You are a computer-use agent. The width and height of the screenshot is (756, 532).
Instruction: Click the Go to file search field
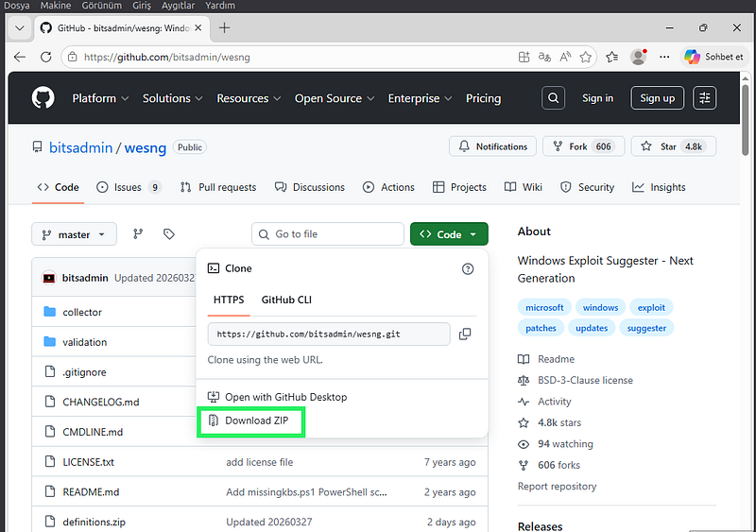tap(328, 234)
